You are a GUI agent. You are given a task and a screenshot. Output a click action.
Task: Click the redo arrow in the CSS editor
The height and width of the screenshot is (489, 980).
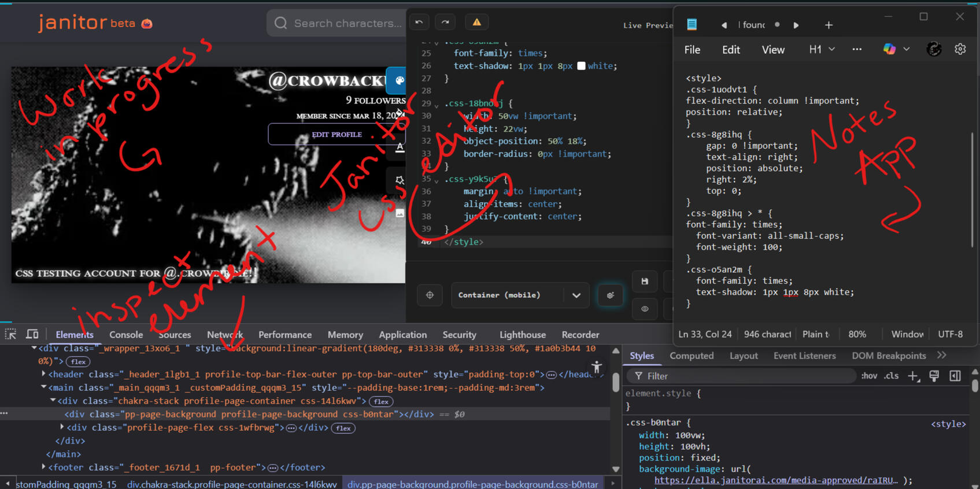tap(445, 22)
